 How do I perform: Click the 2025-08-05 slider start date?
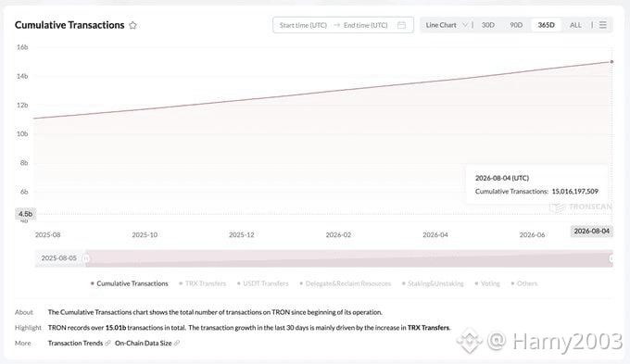(x=58, y=257)
